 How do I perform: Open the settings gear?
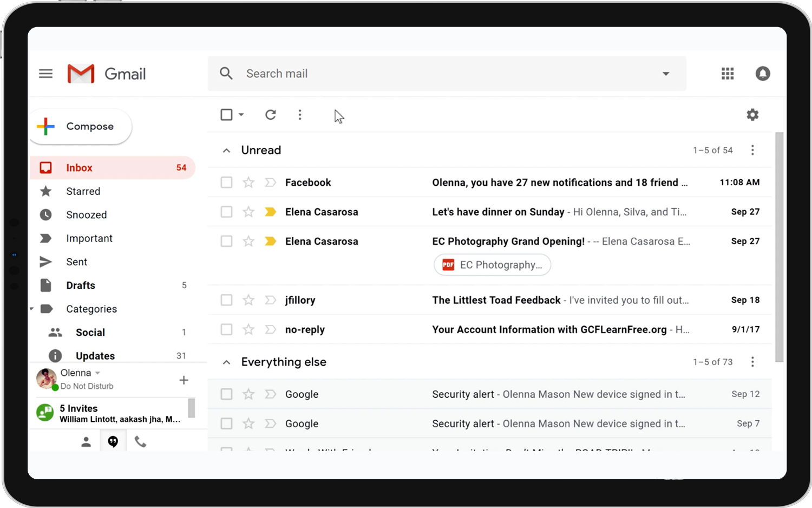(x=752, y=115)
